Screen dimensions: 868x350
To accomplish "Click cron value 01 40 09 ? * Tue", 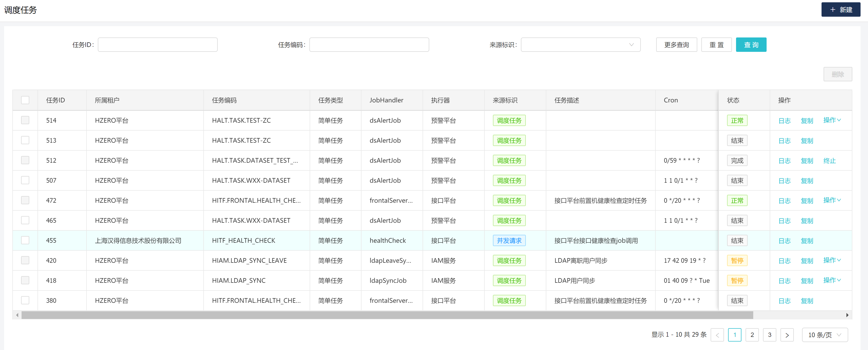I will 686,280.
